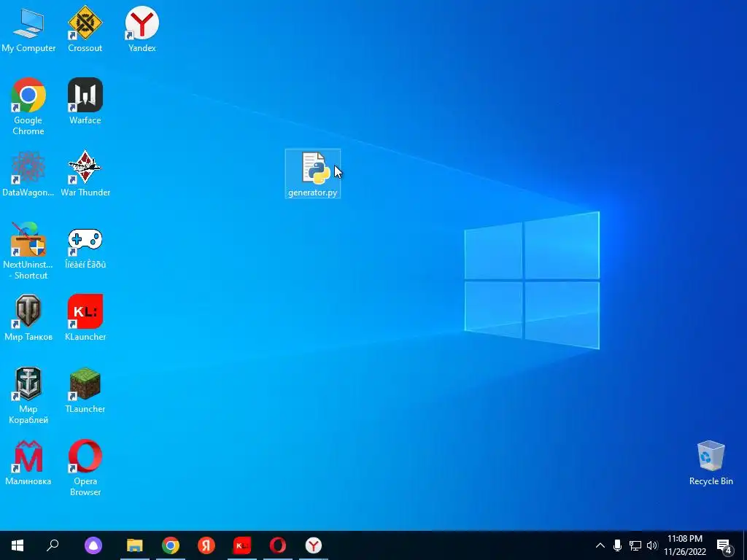The width and height of the screenshot is (747, 560).
Task: Click the War Thunder label text
Action: [85, 192]
